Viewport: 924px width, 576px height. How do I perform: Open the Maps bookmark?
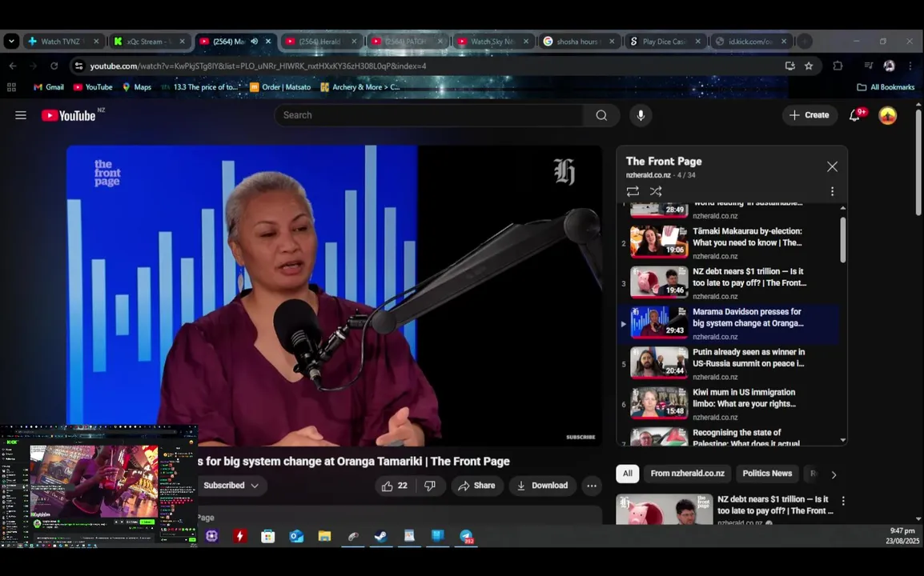pyautogui.click(x=137, y=87)
